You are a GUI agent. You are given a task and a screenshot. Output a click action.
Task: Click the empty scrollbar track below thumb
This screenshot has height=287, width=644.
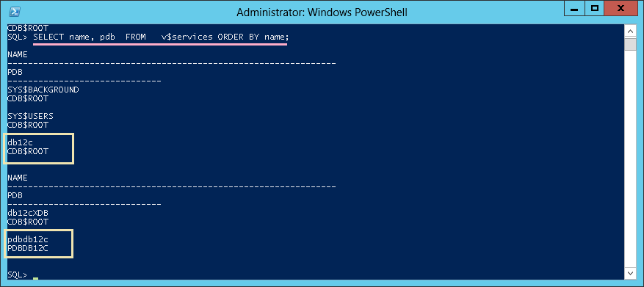pyautogui.click(x=629, y=158)
